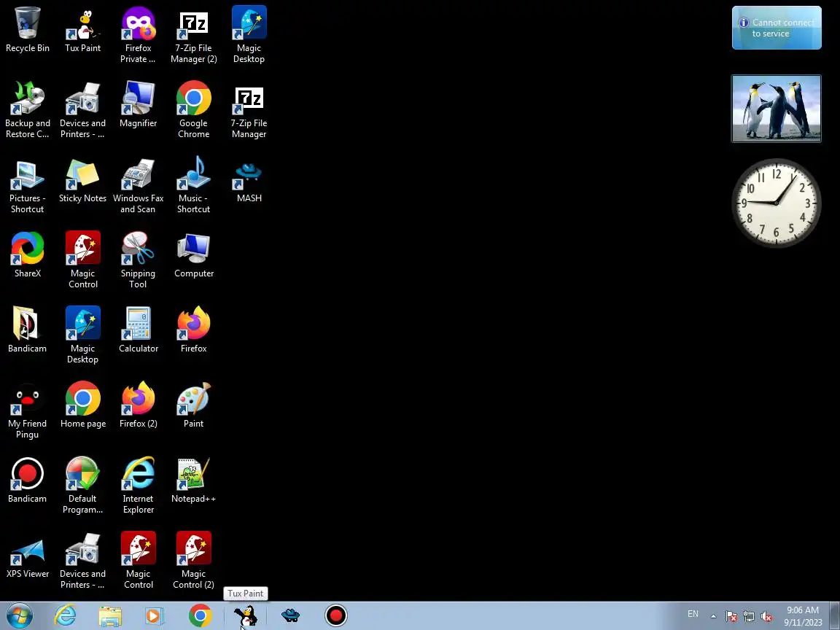Click the MASH taskbar icon

click(290, 615)
